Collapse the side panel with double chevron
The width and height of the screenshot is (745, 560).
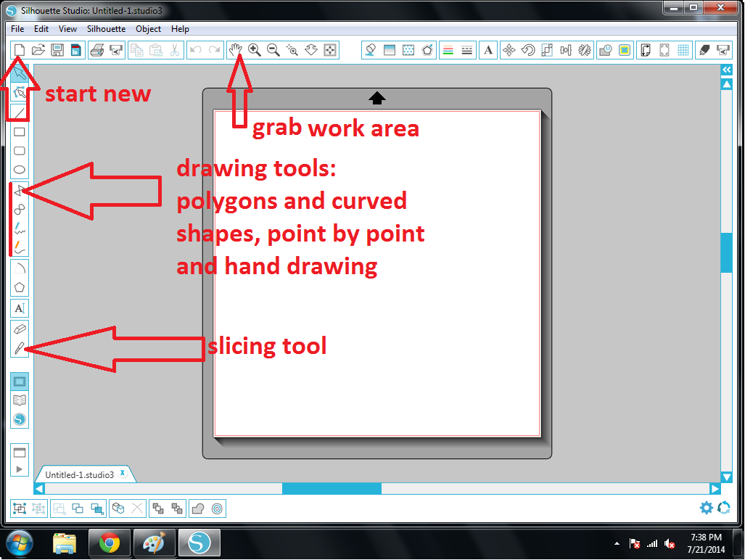[726, 70]
